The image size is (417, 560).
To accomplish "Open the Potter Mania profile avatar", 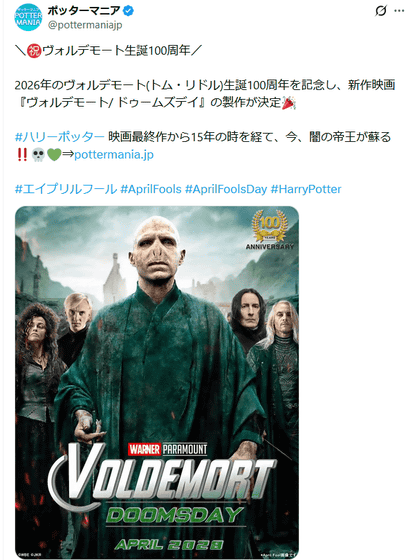I will click(28, 17).
